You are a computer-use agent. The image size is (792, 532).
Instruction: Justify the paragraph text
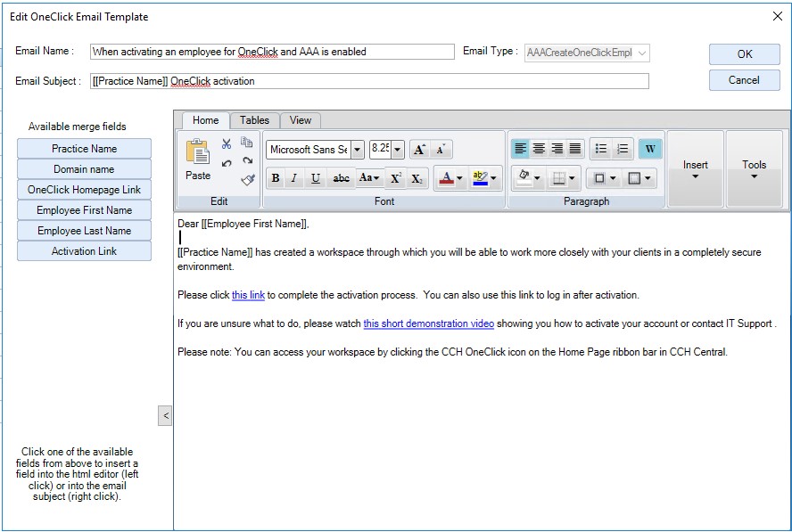575,149
